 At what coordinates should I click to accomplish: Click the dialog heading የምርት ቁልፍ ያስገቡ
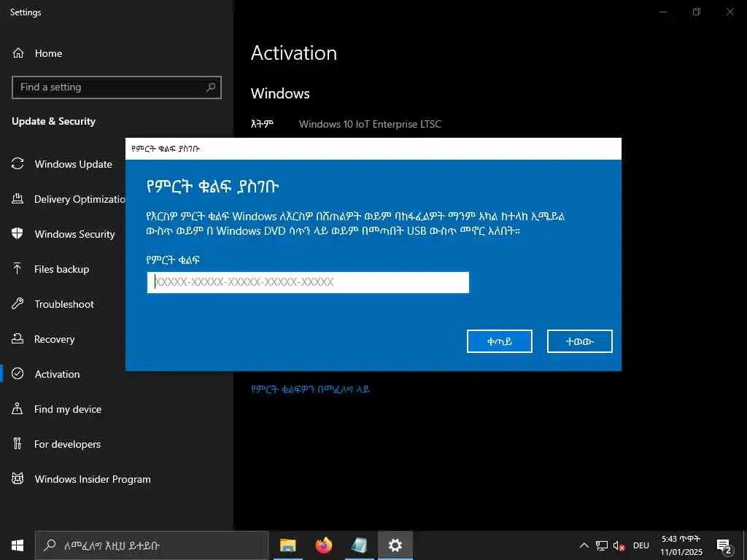point(212,186)
